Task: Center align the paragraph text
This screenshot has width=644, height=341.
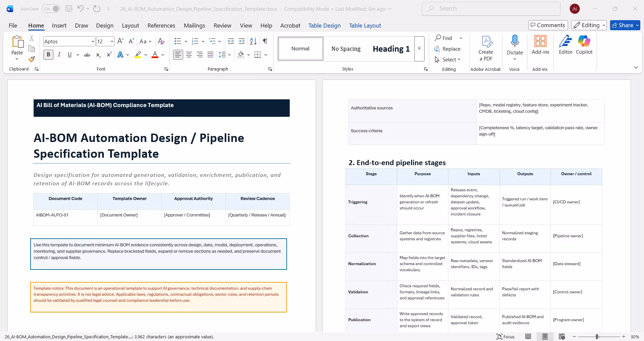Action: (189, 55)
